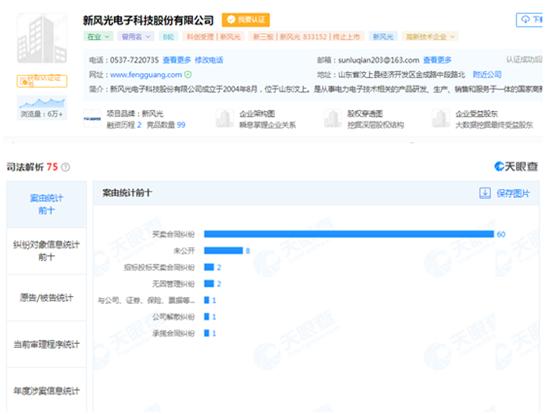The image size is (558, 414).
Task: Click the company name 新风光电子科技股份有限公司
Action: pyautogui.click(x=148, y=20)
